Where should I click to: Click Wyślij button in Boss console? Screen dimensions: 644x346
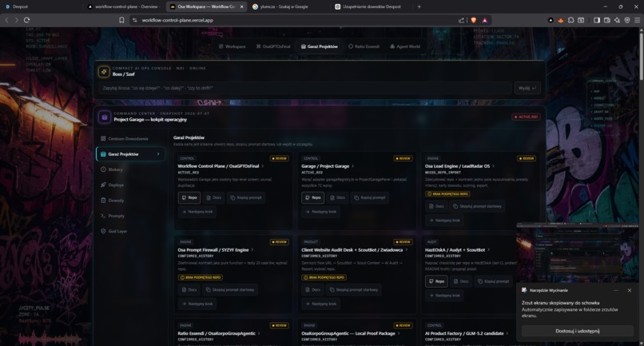click(527, 88)
